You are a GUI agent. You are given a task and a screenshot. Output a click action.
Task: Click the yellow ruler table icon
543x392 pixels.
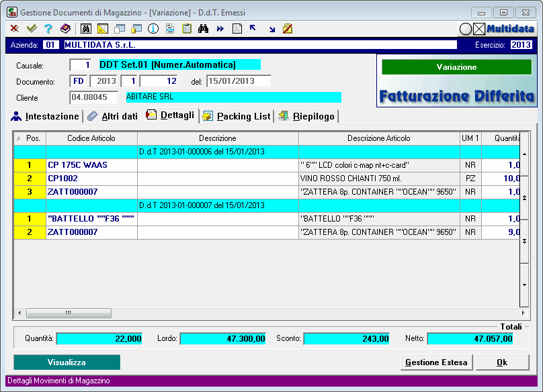(103, 29)
